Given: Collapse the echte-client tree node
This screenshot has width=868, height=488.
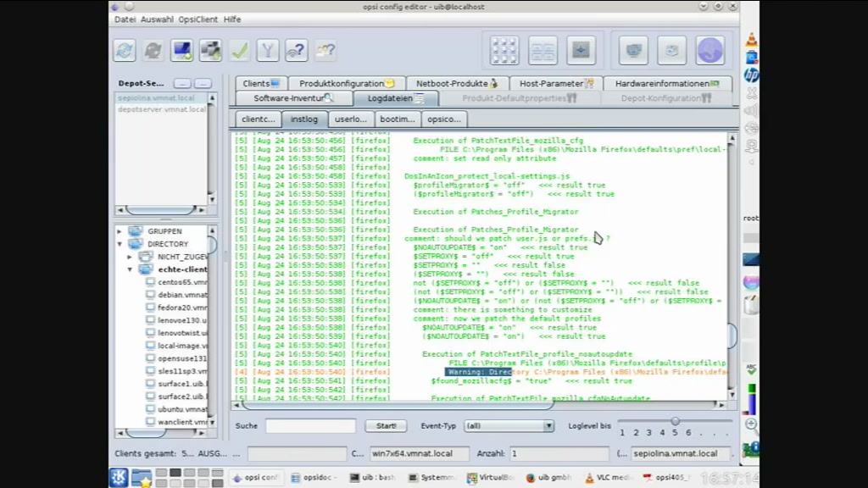Looking at the screenshot, I should click(130, 269).
